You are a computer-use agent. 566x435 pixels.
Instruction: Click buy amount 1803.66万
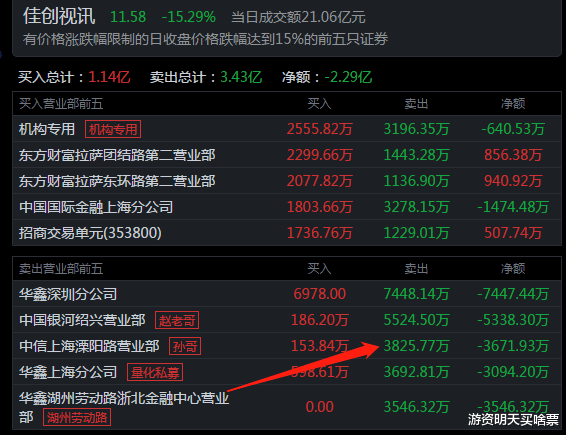[319, 207]
